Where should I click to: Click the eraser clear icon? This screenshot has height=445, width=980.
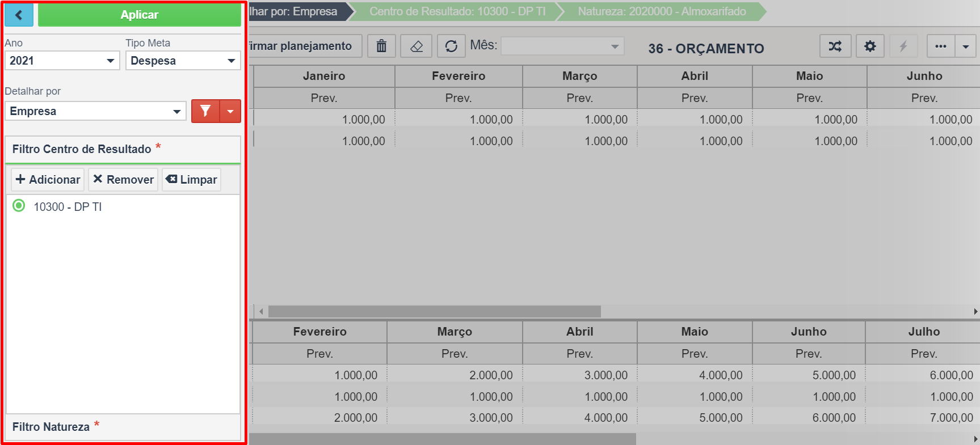(x=416, y=46)
